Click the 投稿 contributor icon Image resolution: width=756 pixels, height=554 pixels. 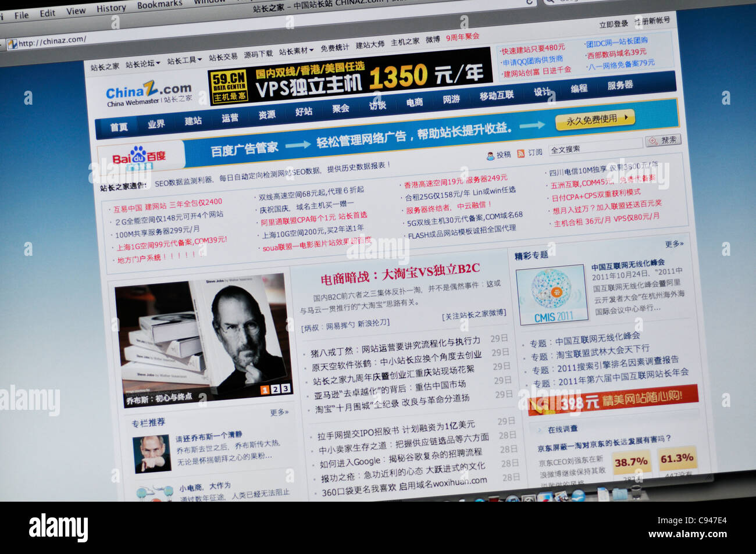[490, 156]
